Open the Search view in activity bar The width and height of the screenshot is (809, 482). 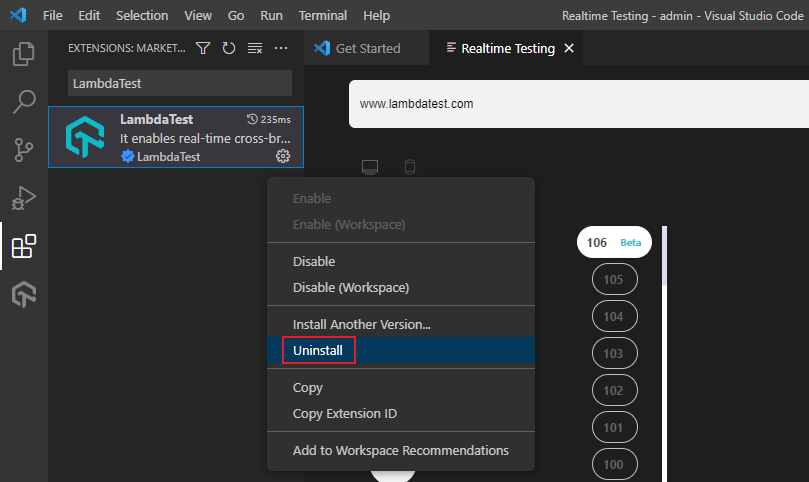[x=24, y=102]
